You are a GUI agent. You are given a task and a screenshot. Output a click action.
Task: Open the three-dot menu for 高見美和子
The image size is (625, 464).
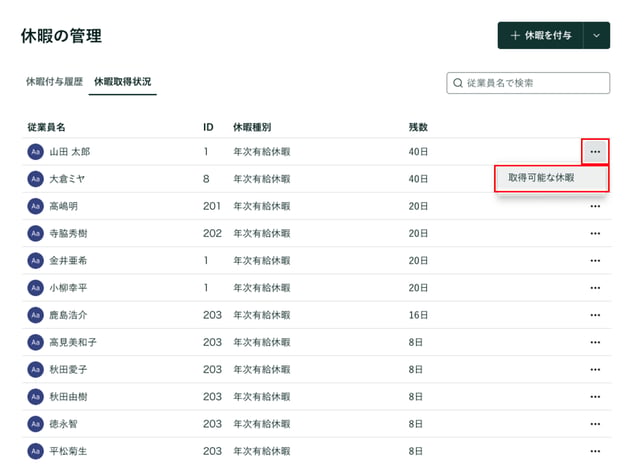(595, 342)
